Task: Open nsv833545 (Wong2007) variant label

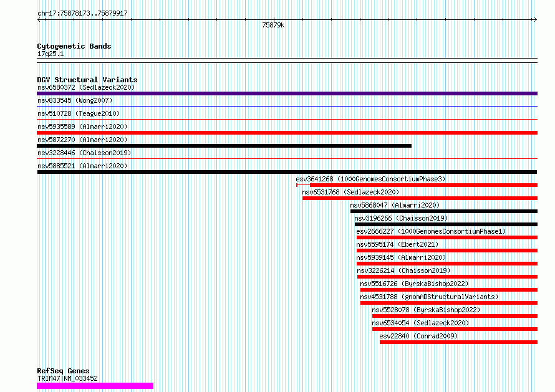Action: (x=75, y=100)
